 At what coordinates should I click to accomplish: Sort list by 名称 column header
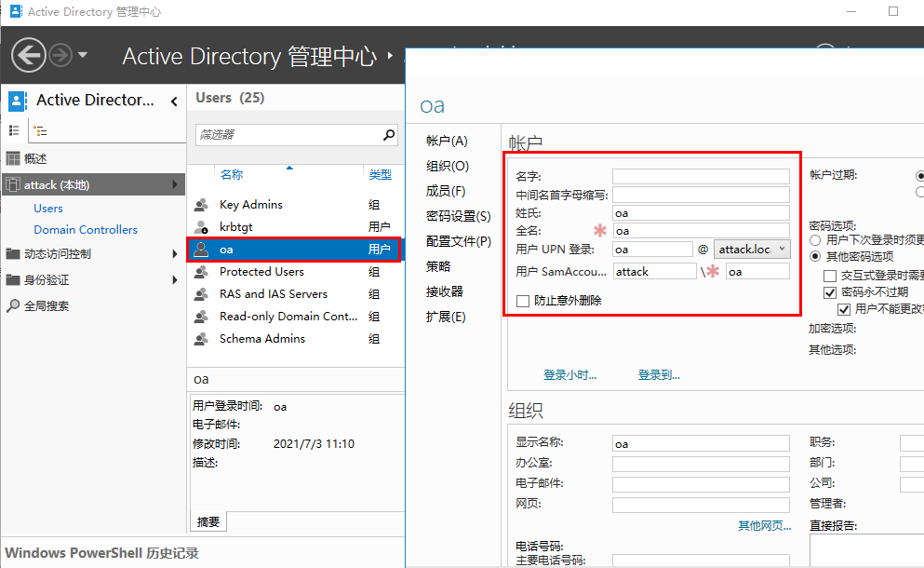coord(231,174)
